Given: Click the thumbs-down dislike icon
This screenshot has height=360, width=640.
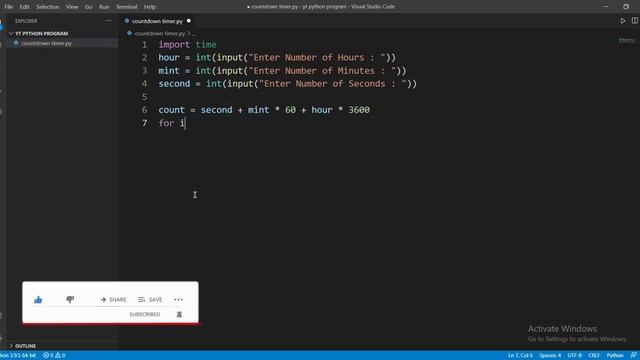Looking at the screenshot, I should (70, 300).
